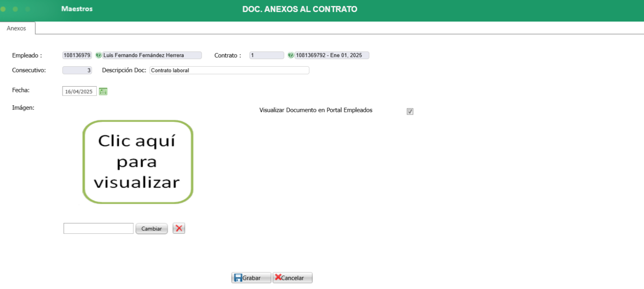Click the Descripción Doc label
This screenshot has width=644, height=289.
[x=124, y=70]
